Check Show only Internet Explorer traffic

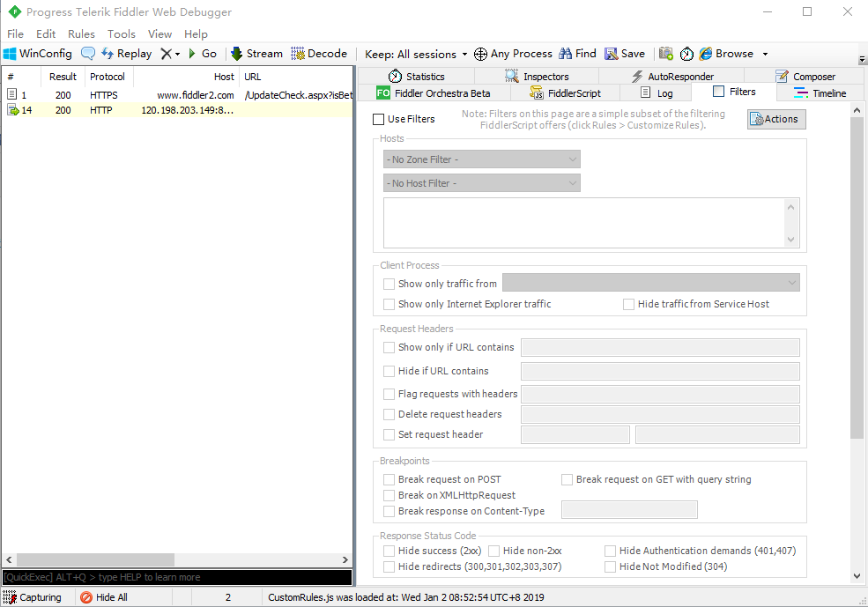pos(389,304)
